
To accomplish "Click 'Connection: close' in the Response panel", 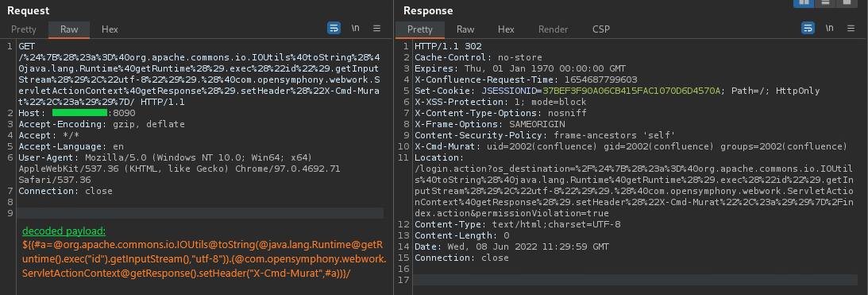I will (461, 258).
